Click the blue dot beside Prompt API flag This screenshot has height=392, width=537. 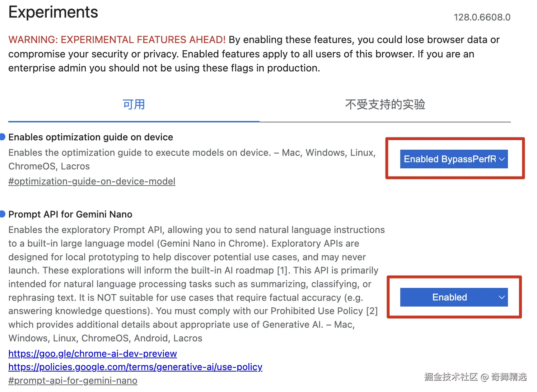coord(3,214)
